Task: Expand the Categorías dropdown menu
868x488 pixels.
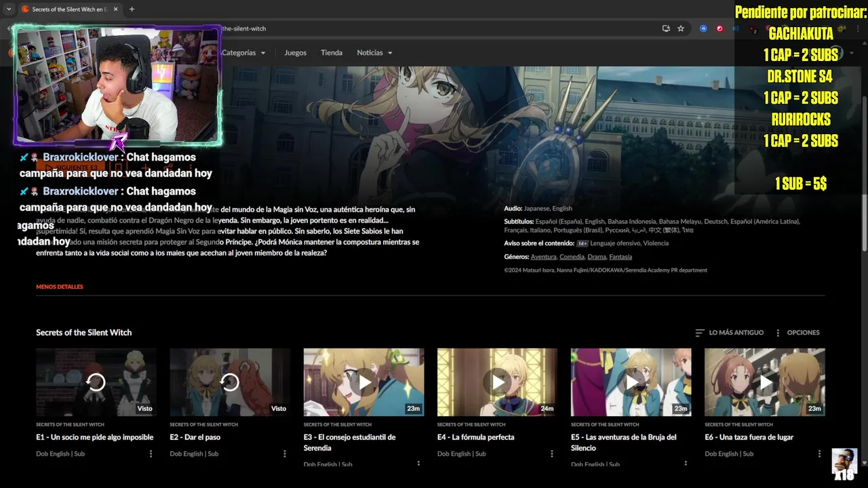Action: coord(243,53)
